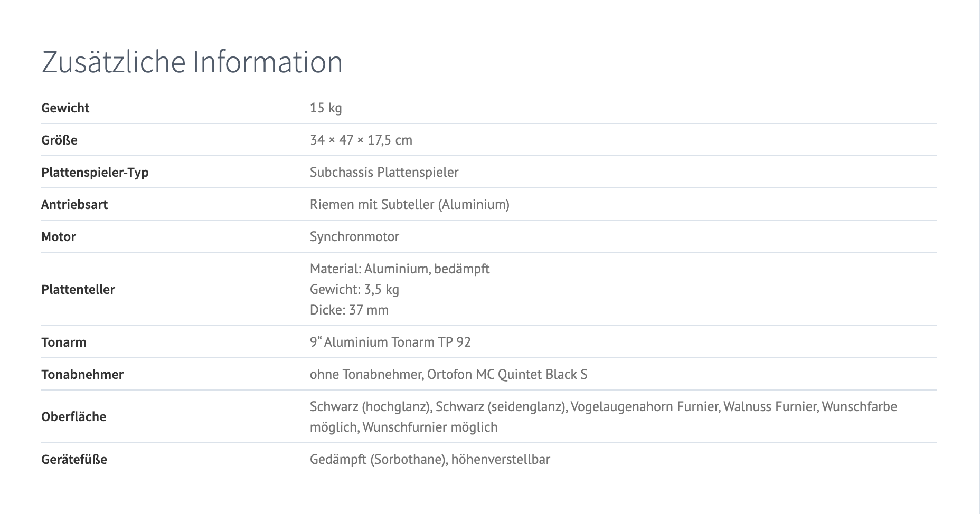Click the 'Tonarm' row label
Viewport: 980px width, 514px height.
point(64,342)
